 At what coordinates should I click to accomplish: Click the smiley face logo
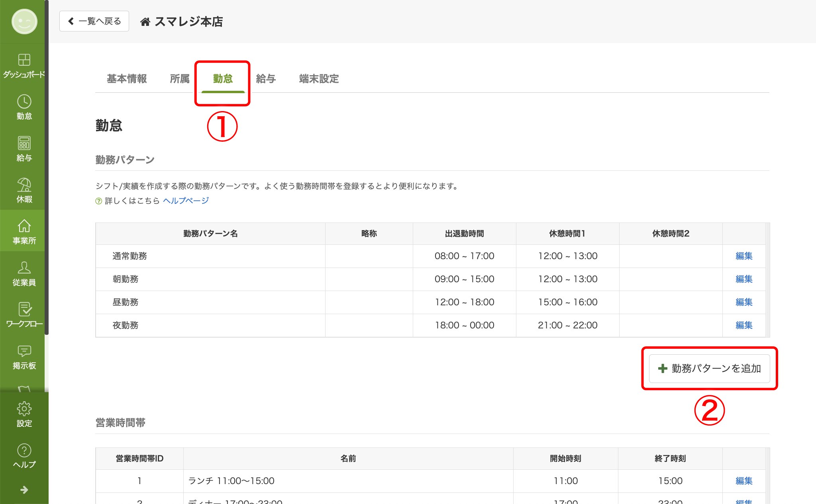[x=24, y=21]
